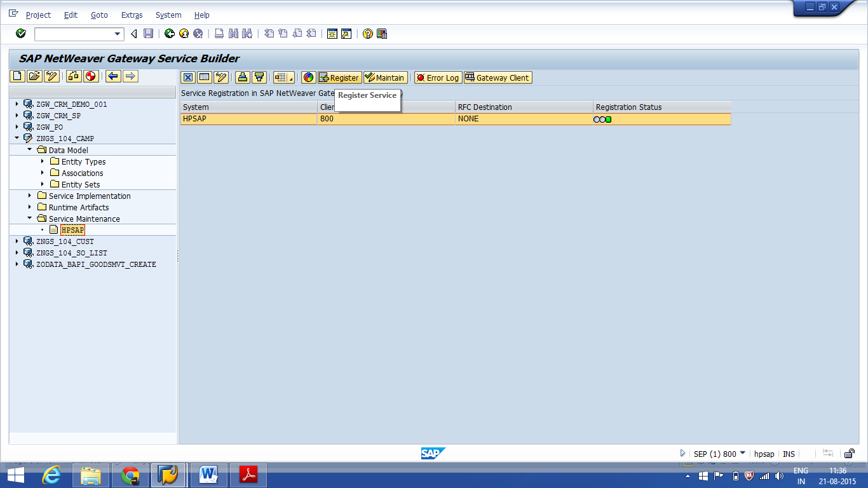
Task: Click the Generate Runtime Objects red-white icon
Action: click(x=90, y=77)
